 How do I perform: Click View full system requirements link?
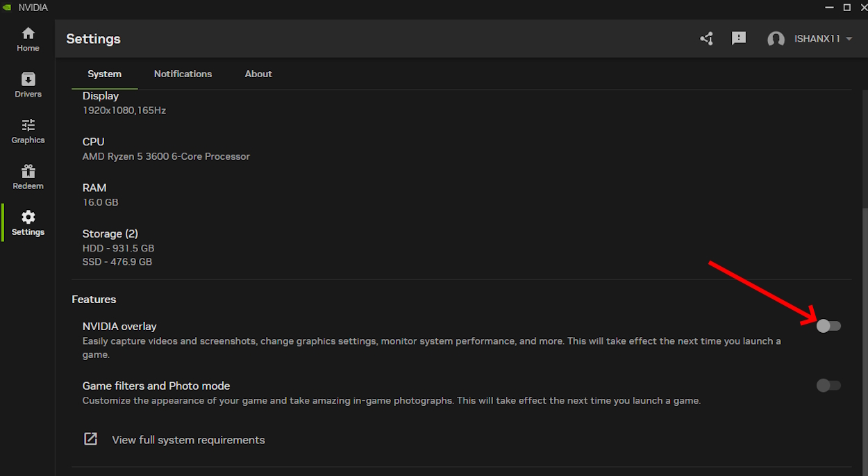(x=188, y=440)
